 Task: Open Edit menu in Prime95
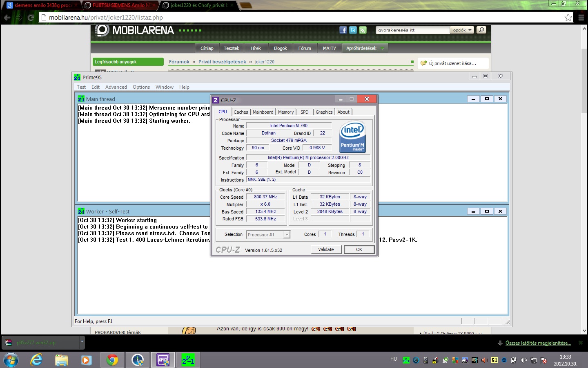pyautogui.click(x=96, y=87)
